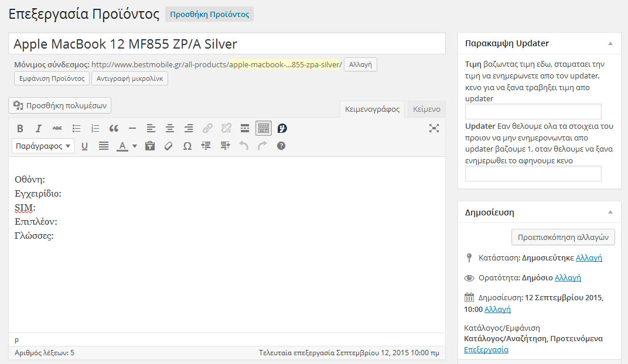Screen dimensions: 628x364
Task: Click Αντιγραφή μικρολίνκ button
Action: (x=130, y=78)
